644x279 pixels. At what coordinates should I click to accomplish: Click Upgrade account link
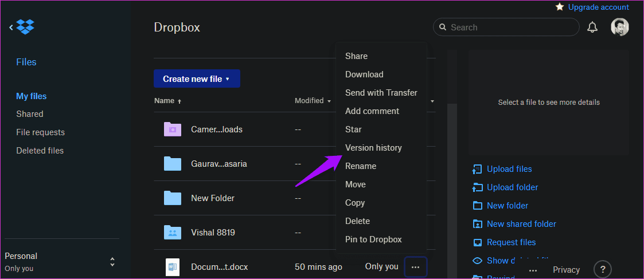(x=599, y=7)
